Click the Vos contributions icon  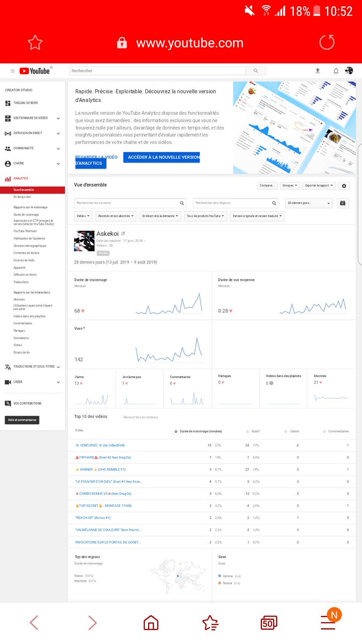pyautogui.click(x=8, y=404)
